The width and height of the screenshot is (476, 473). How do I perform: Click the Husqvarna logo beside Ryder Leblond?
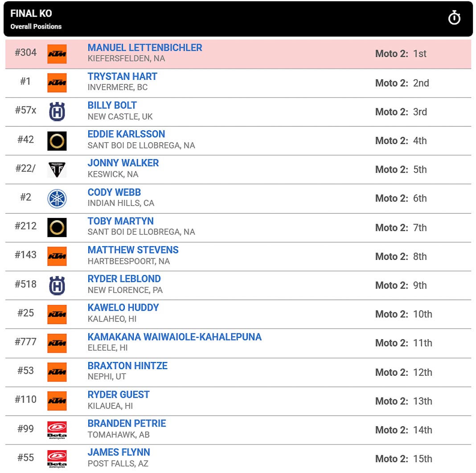click(x=57, y=285)
